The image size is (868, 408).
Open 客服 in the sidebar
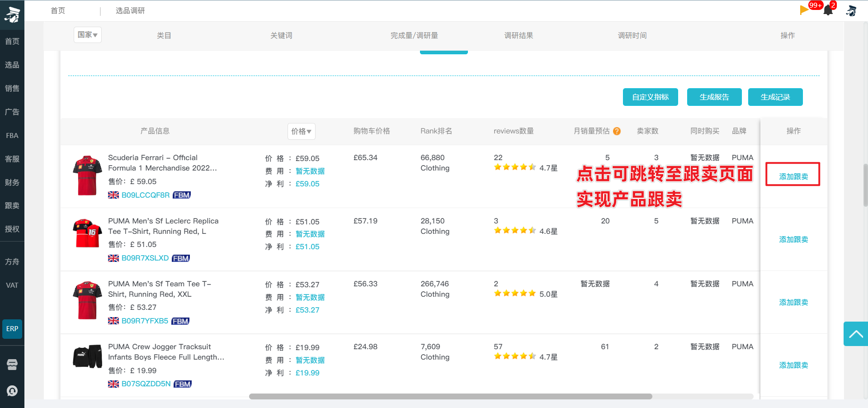pyautogui.click(x=12, y=159)
